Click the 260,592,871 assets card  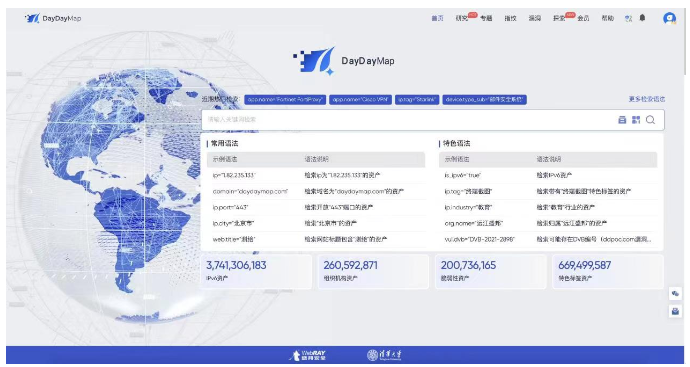373,271
